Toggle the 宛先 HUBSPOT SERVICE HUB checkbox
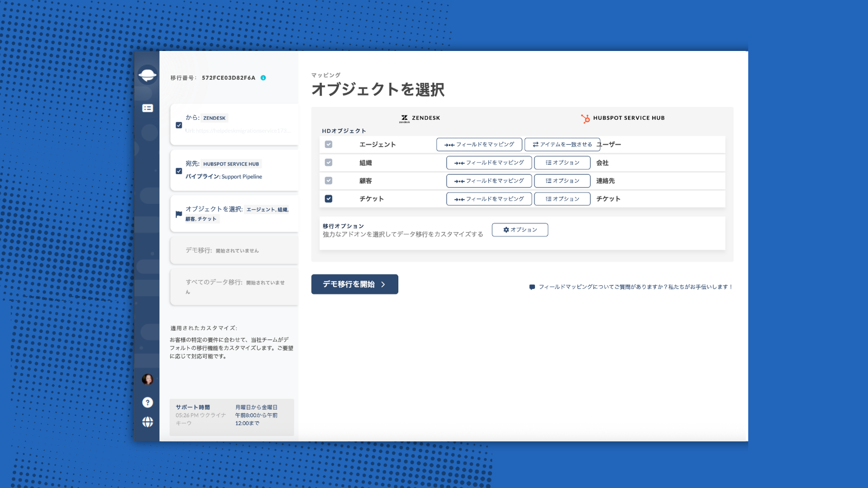Viewport: 868px width, 488px height. [178, 171]
